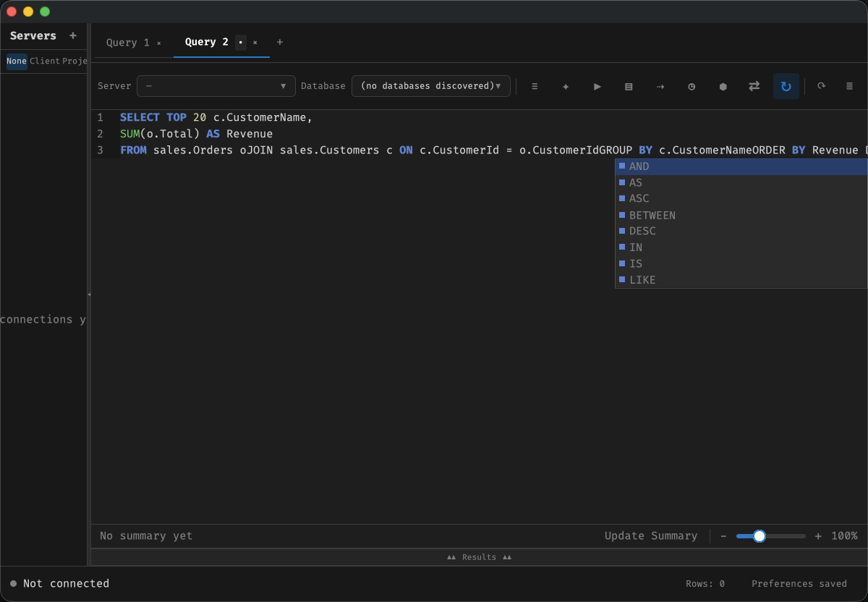Image resolution: width=868 pixels, height=602 pixels.
Task: Click Preferences saved status message
Action: (799, 584)
